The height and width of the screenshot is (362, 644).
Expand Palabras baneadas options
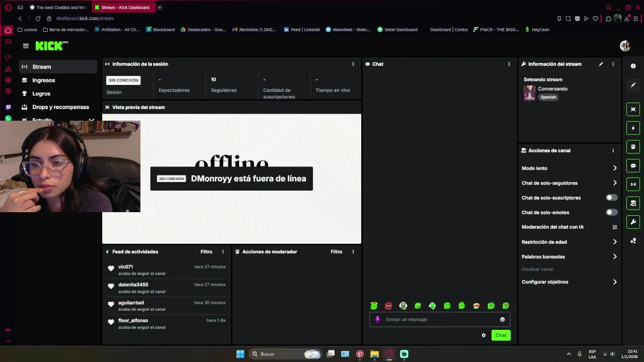pyautogui.click(x=615, y=256)
